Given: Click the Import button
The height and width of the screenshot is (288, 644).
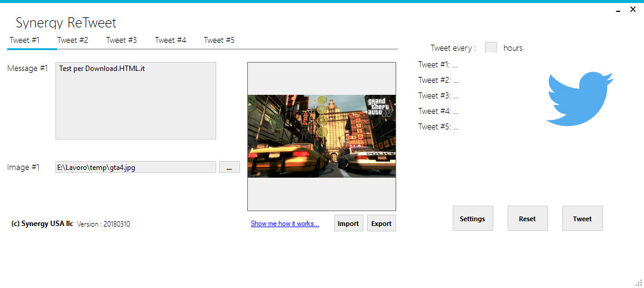Looking at the screenshot, I should click(x=349, y=224).
